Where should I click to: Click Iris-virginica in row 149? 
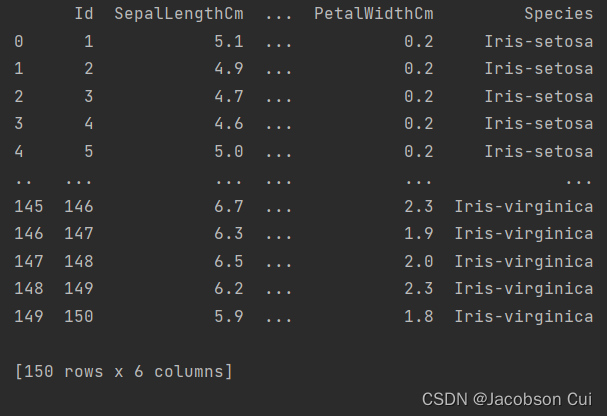[x=524, y=317]
